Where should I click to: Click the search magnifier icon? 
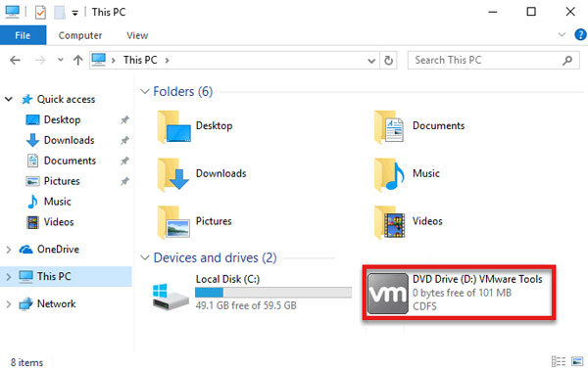point(567,60)
